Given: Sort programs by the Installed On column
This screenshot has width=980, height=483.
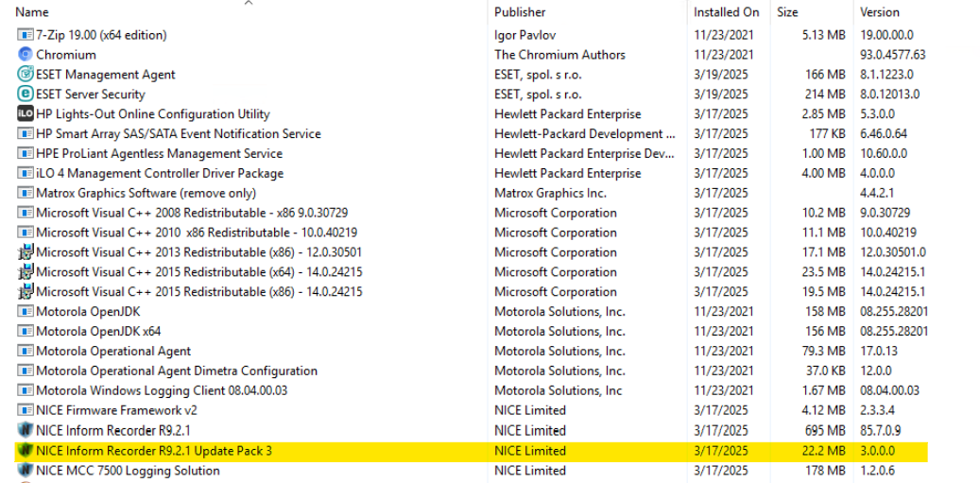Looking at the screenshot, I should click(x=727, y=12).
